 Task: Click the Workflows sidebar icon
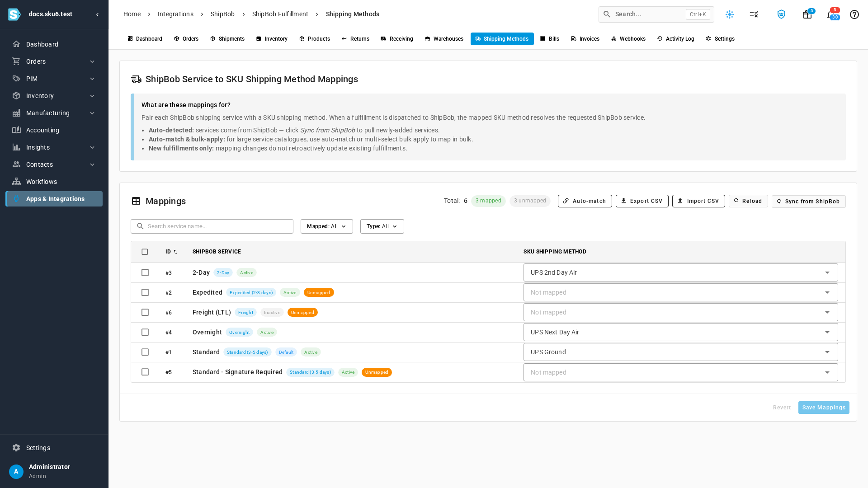click(16, 182)
